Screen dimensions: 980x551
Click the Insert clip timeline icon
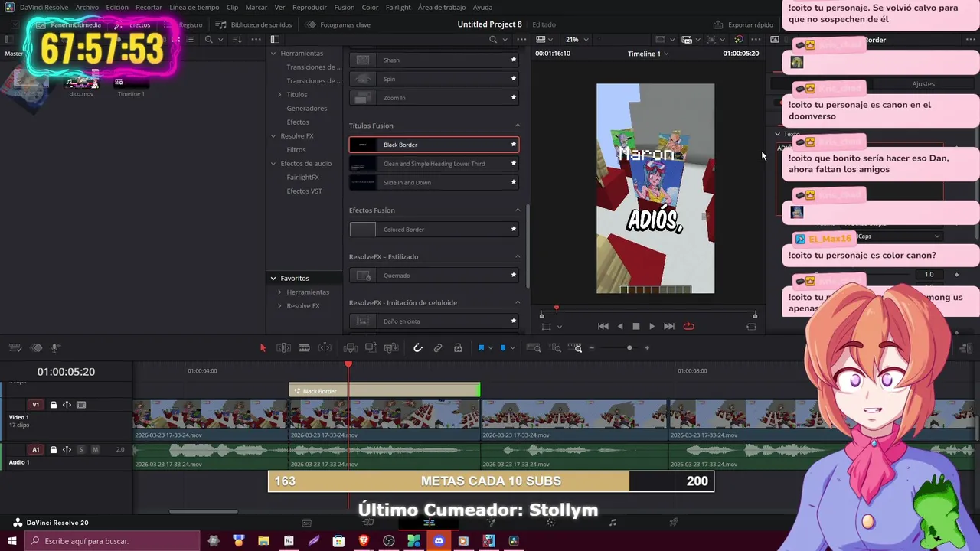pos(350,348)
